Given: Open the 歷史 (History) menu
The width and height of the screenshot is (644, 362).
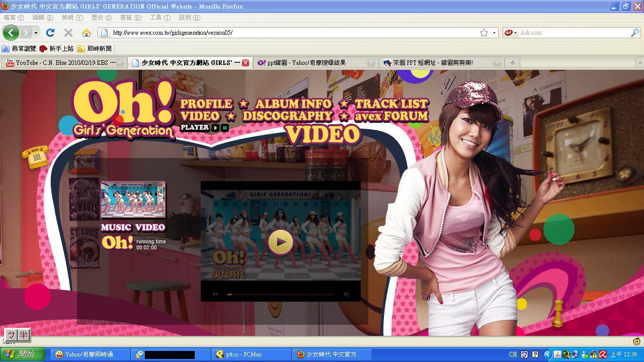Looking at the screenshot, I should point(101,18).
